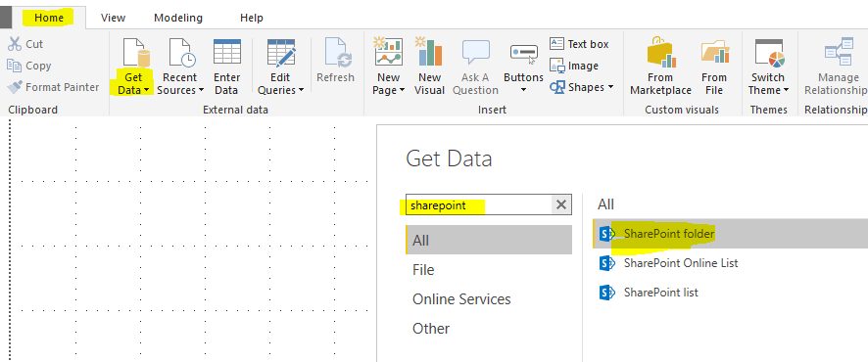The image size is (868, 362).
Task: Expand the New Page dropdown arrow
Action: point(402,90)
